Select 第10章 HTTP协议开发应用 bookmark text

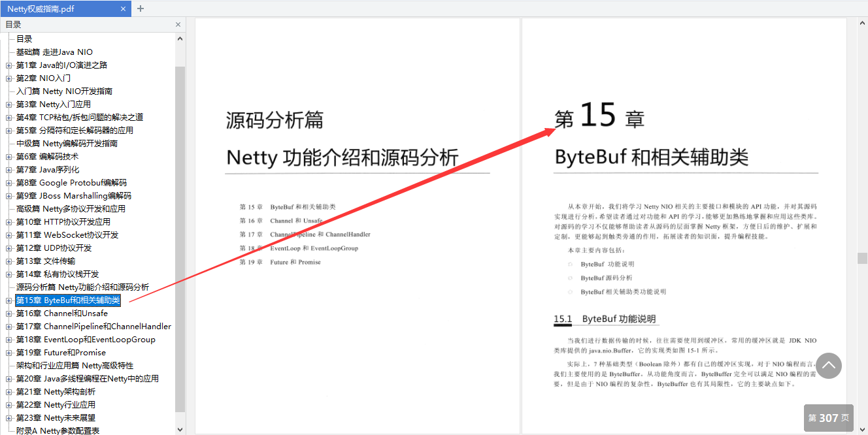[x=63, y=222]
